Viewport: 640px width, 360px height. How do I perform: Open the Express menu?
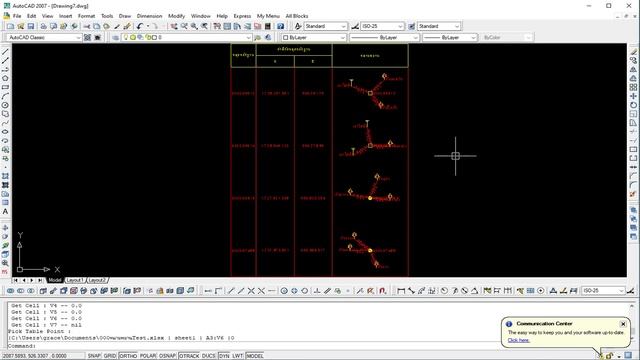242,16
